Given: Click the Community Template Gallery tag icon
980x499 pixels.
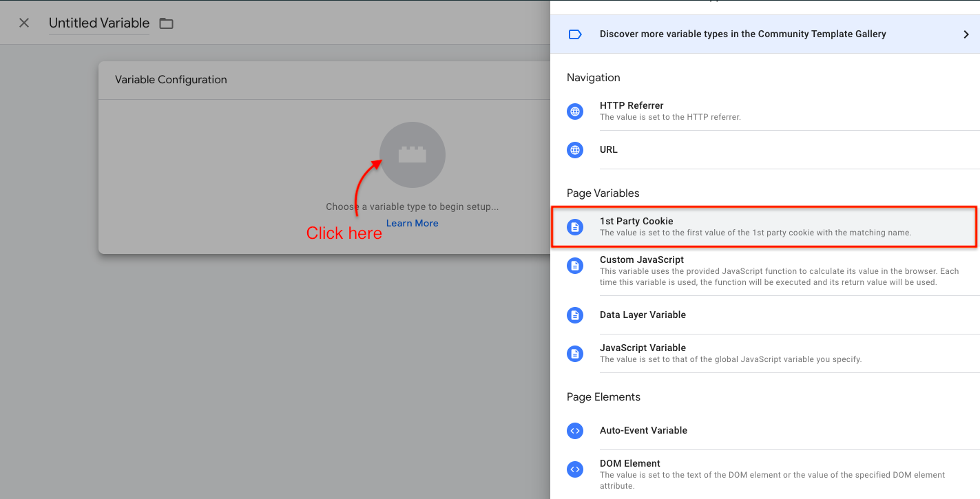Looking at the screenshot, I should coord(575,34).
